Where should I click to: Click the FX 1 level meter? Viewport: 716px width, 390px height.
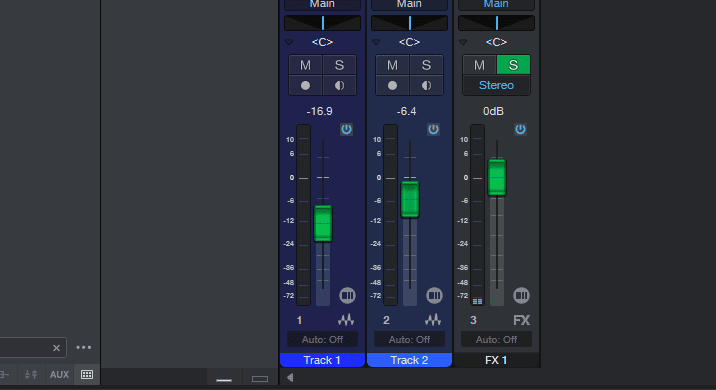(x=477, y=215)
